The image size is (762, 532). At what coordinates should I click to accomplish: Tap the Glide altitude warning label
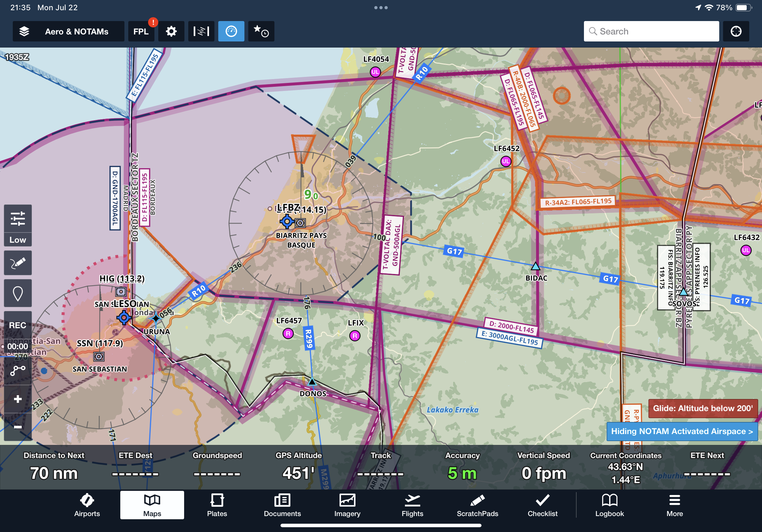(x=703, y=408)
